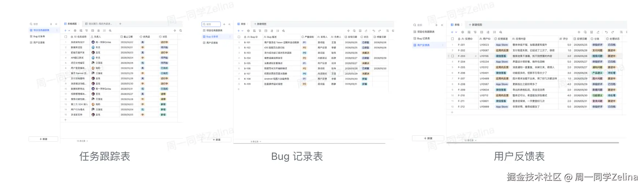Open the 9条记录 record count dropdown

pos(256,142)
